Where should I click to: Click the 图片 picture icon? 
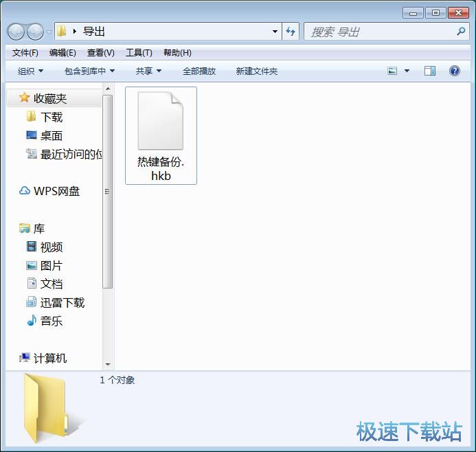(x=32, y=265)
